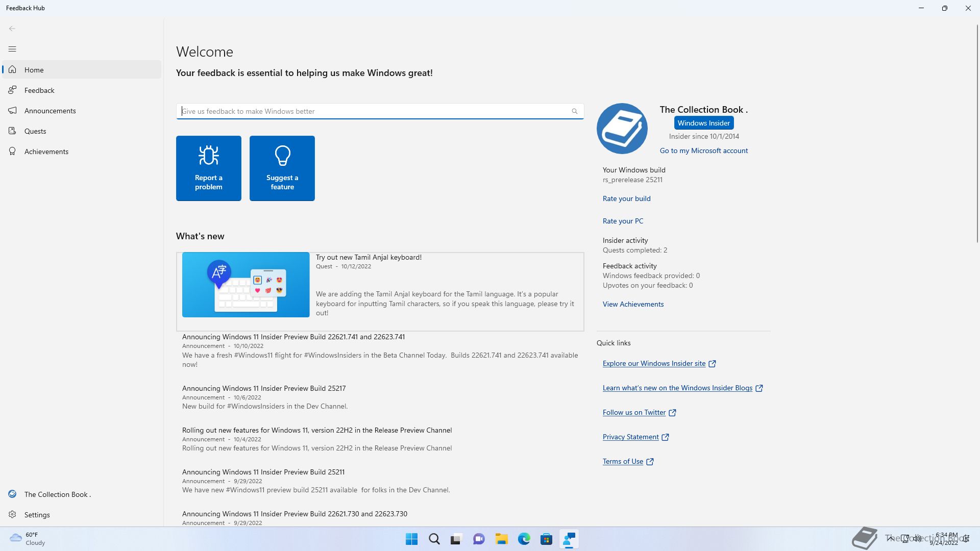Toggle the hamburger navigation menu
Screen dimensions: 980x551
12,49
